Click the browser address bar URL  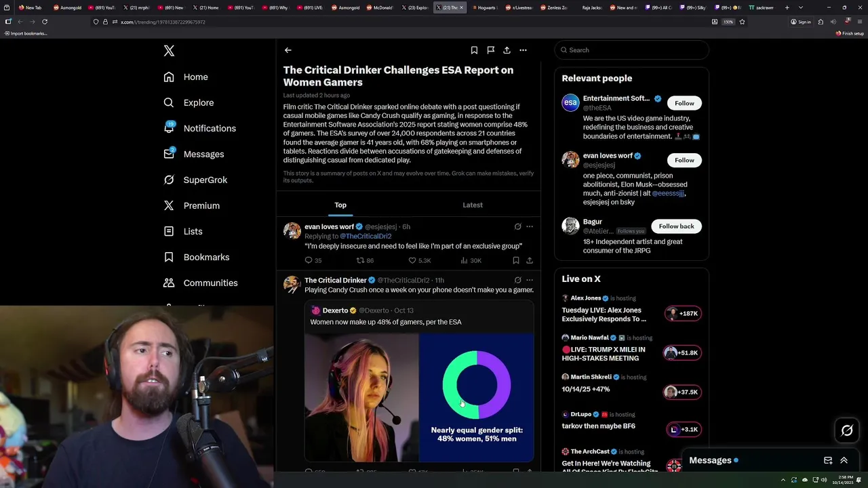point(163,22)
